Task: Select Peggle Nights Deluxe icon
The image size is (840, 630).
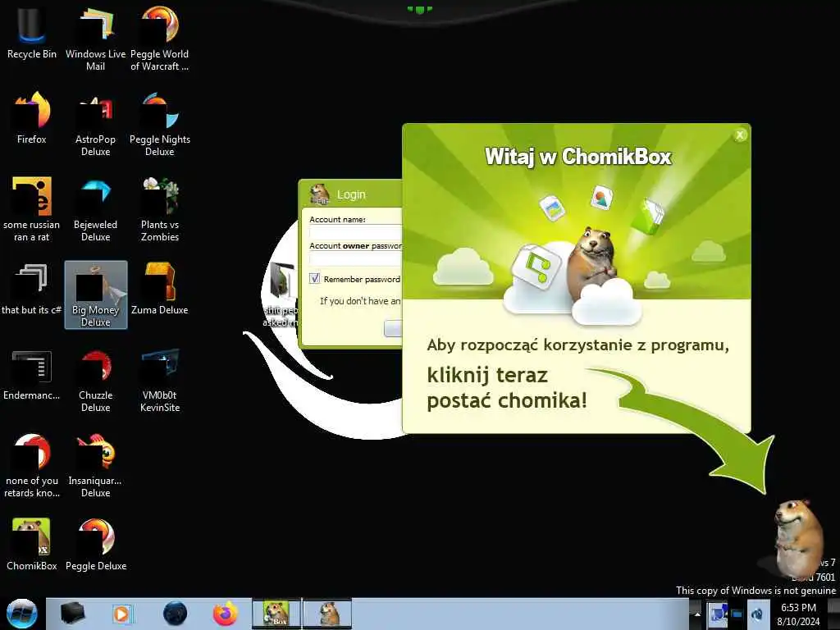Action: pyautogui.click(x=160, y=123)
